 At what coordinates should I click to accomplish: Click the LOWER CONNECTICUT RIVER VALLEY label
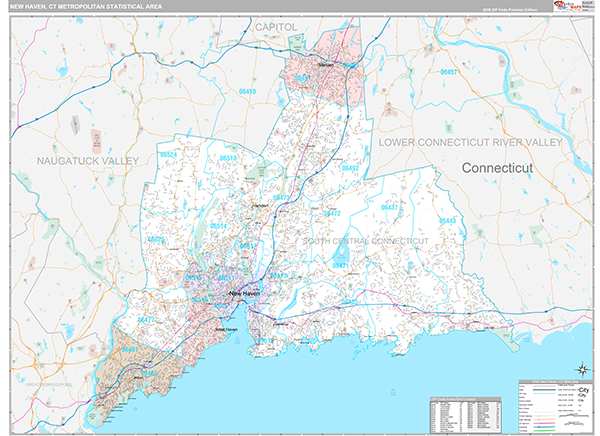[470, 142]
